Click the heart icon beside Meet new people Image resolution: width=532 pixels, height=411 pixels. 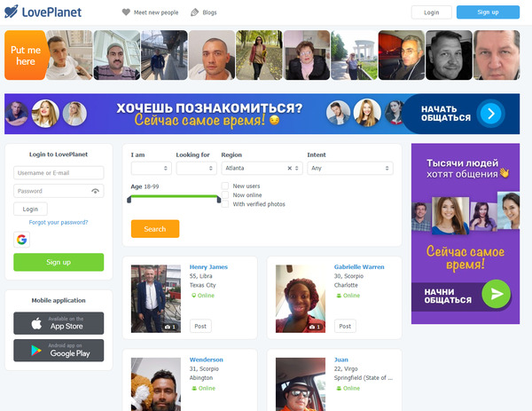[x=126, y=12]
